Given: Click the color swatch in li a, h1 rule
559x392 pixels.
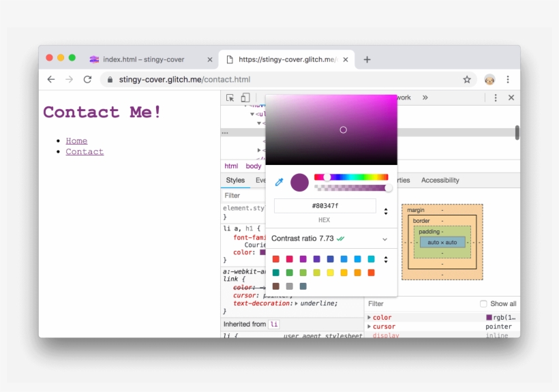Looking at the screenshot, I should 262,252.
